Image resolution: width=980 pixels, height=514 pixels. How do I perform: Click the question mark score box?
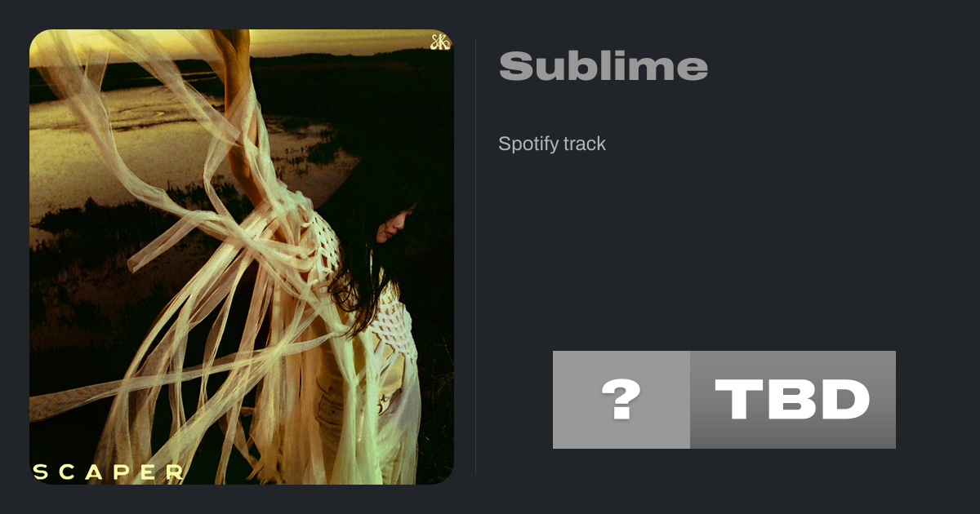point(621,400)
